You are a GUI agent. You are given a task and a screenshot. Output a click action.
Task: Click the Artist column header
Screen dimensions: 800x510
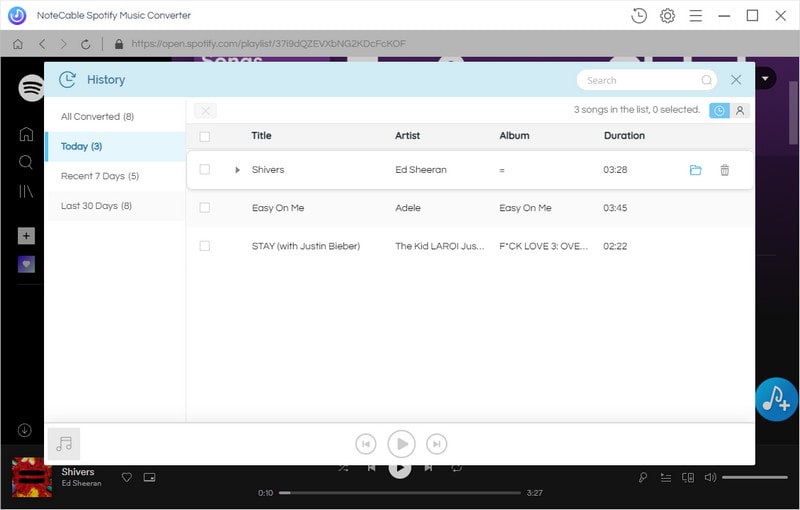(407, 136)
